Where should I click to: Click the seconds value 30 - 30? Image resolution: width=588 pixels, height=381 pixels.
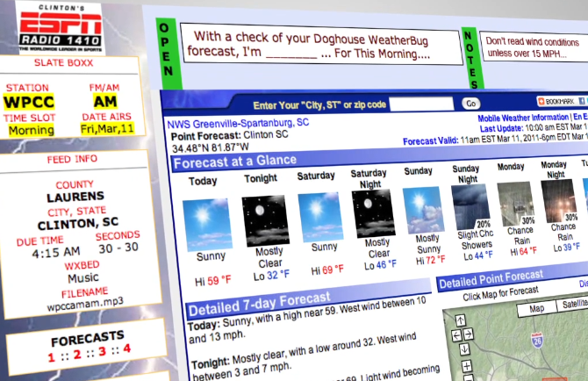point(118,248)
